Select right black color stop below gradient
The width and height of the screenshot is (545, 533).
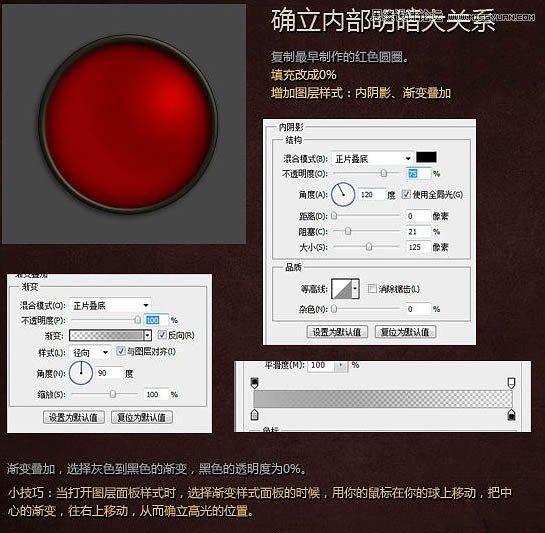pyautogui.click(x=511, y=414)
